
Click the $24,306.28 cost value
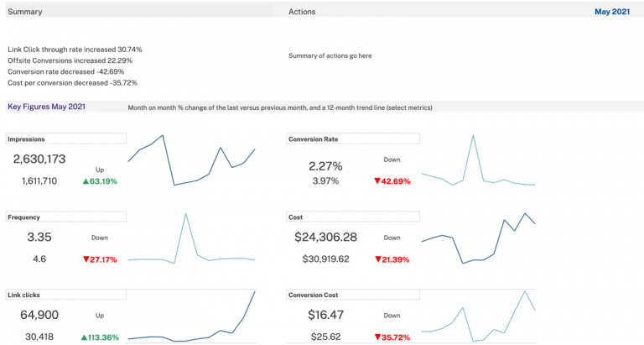click(x=326, y=238)
